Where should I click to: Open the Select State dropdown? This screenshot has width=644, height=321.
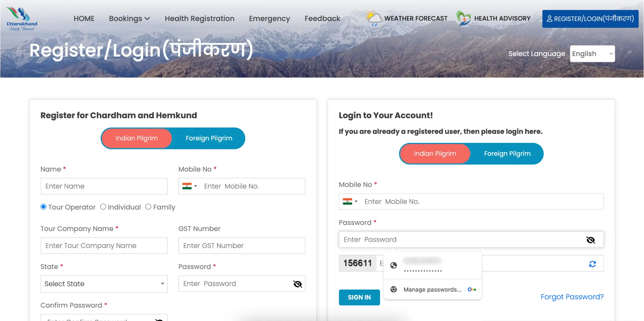104,284
